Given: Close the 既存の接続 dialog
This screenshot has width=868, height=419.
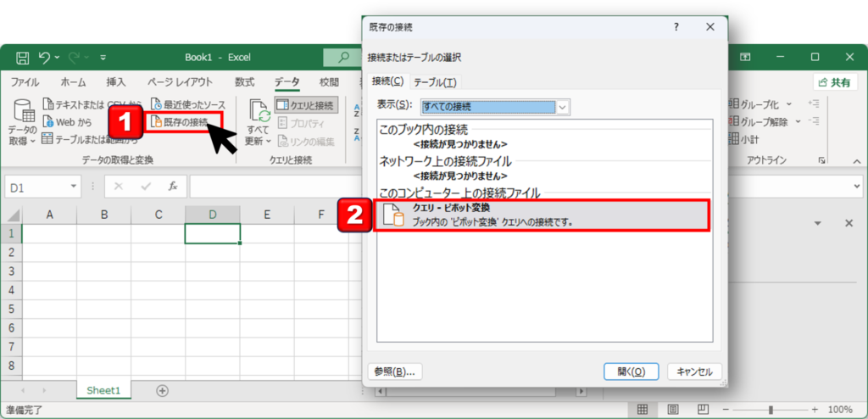Looking at the screenshot, I should (710, 26).
